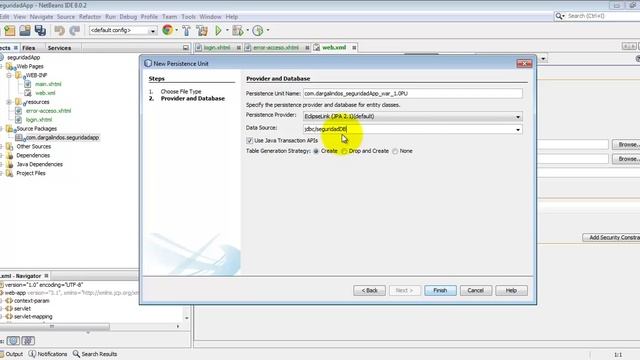
Task: Switch to the Services tab
Action: pyautogui.click(x=59, y=48)
